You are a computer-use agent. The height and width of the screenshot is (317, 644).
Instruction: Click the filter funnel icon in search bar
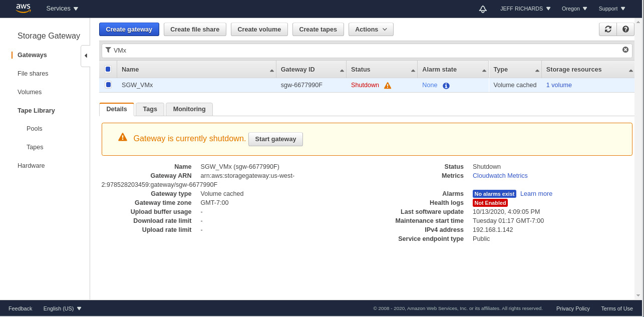click(108, 50)
